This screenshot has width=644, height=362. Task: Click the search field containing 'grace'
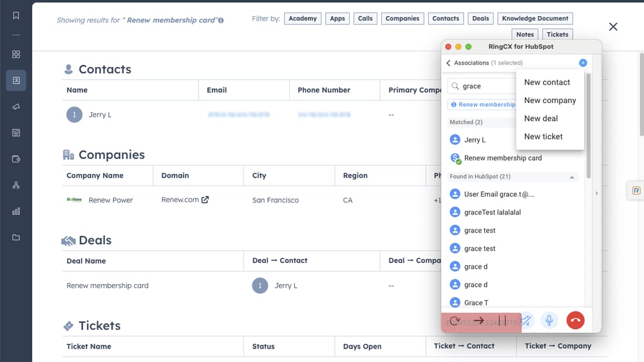click(x=482, y=86)
